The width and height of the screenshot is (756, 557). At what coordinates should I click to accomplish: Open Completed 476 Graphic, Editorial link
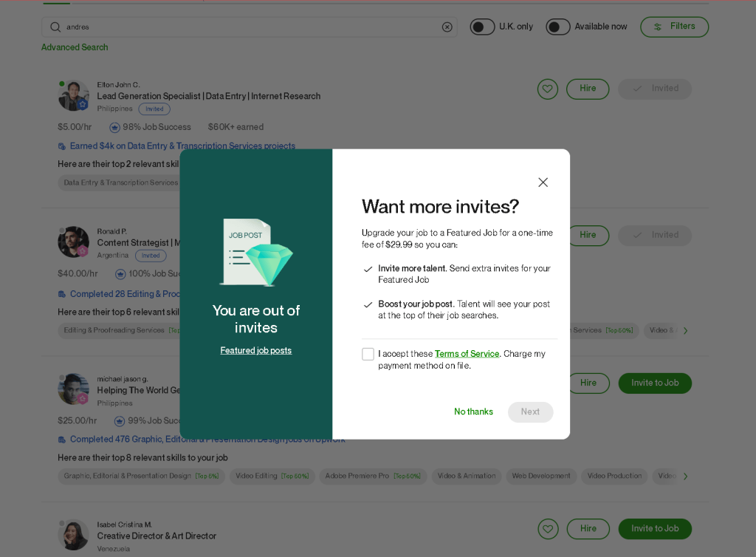[207, 440]
